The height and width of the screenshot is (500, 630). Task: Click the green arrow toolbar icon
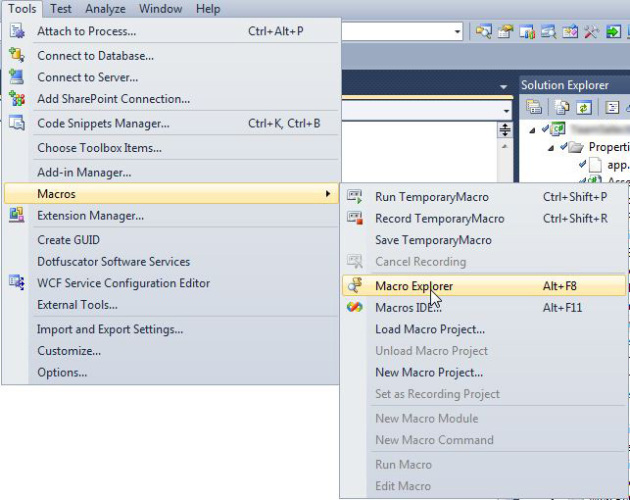tap(613, 31)
